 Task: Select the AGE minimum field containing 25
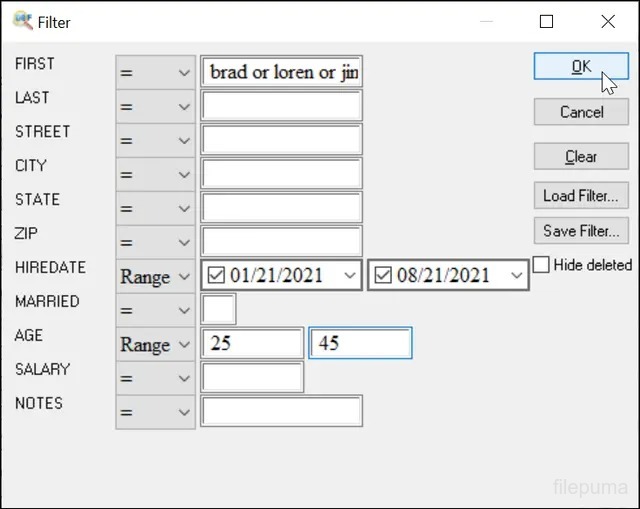pos(252,344)
